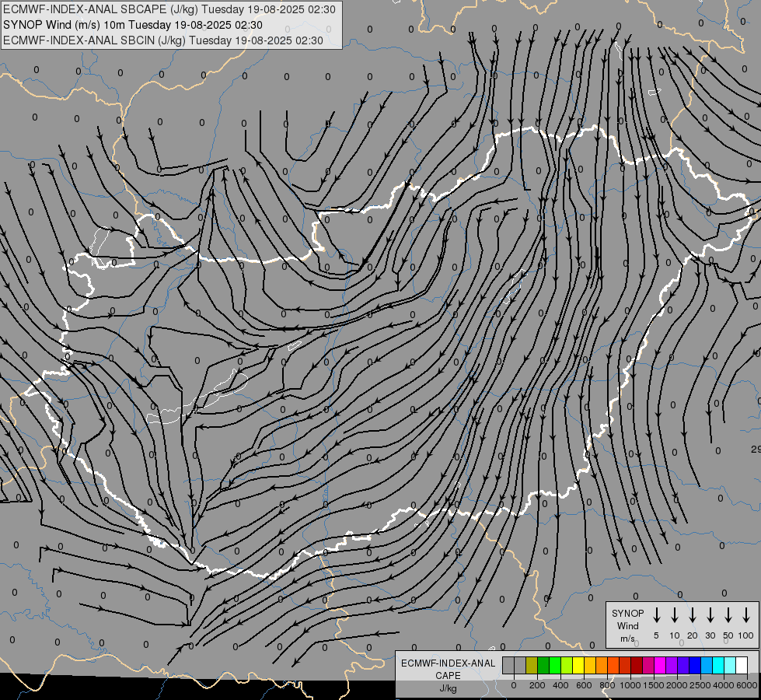Click the '4000' CAPE scale value
Viewport: 761px width, 700px height.
(x=724, y=685)
